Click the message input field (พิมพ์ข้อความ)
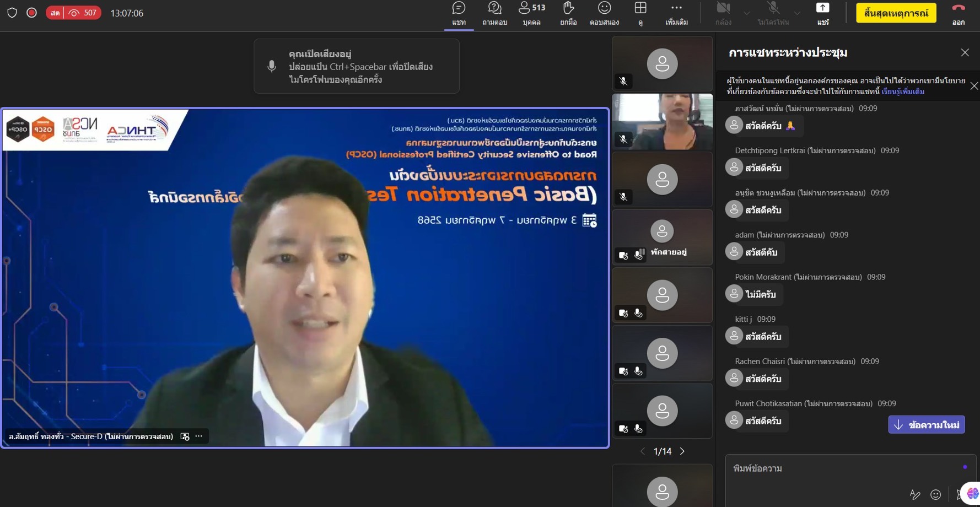This screenshot has height=507, width=980. click(838, 468)
